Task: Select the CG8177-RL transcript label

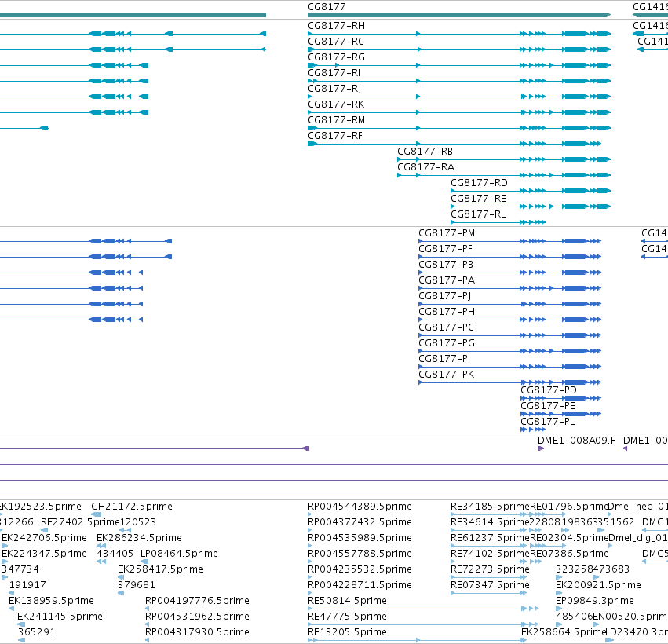Action: 478,214
